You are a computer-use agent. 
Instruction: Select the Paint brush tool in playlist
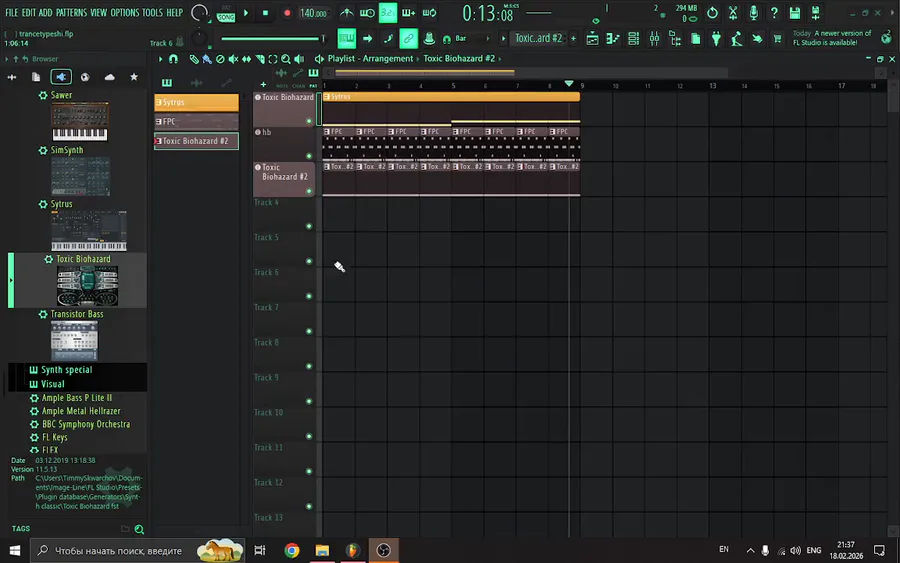[207, 59]
